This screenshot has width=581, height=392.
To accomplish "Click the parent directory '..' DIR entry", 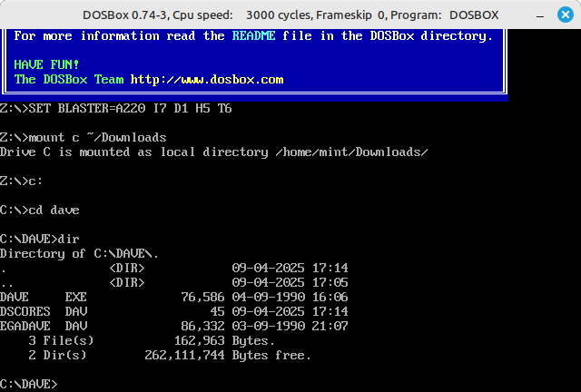I will coord(7,282).
